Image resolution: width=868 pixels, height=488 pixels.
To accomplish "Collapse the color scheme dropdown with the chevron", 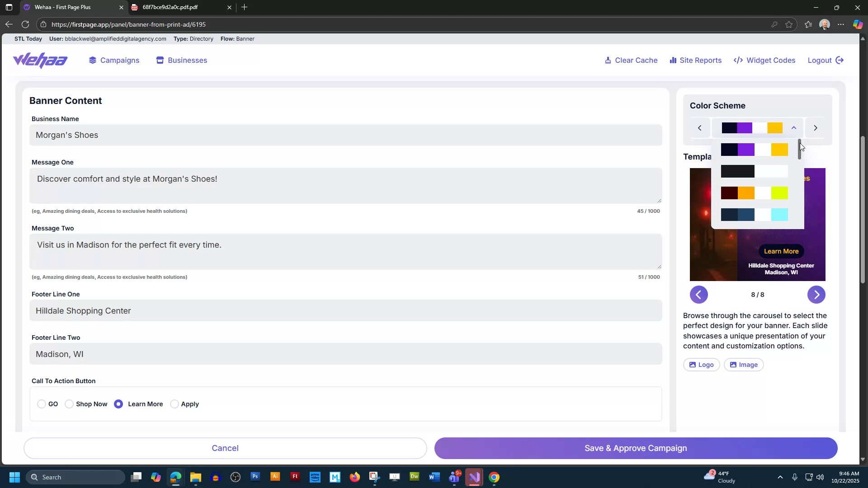I will (793, 128).
